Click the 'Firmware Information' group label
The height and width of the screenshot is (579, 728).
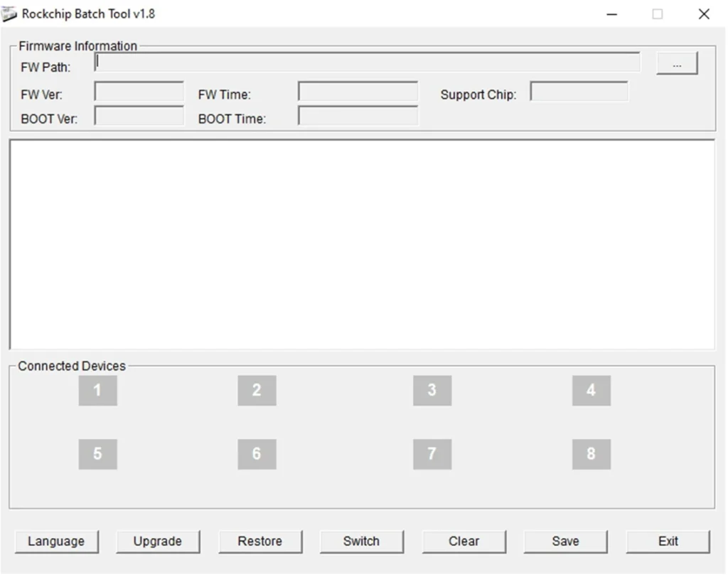[x=78, y=46]
